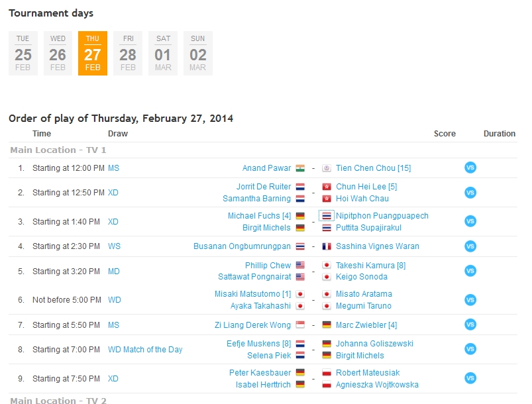Select the Tuesday 25 Feb day tab
Viewport: 532px width, 404px height.
pyautogui.click(x=23, y=54)
